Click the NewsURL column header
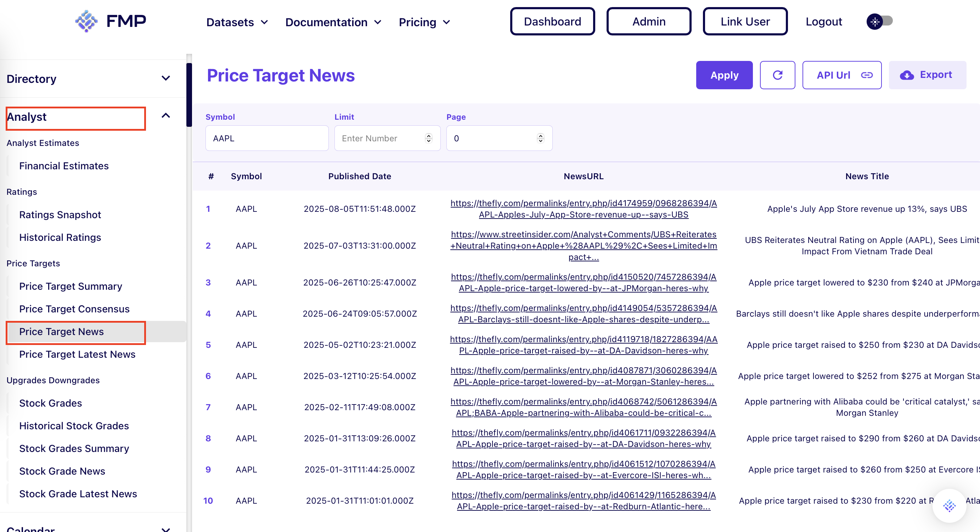Screen dimensions: 980x532 [x=583, y=176]
